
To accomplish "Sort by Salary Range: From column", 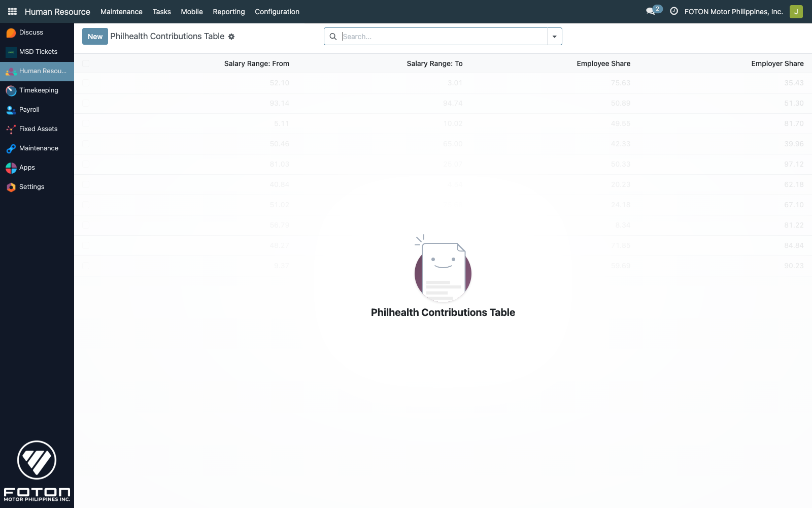I will click(256, 63).
